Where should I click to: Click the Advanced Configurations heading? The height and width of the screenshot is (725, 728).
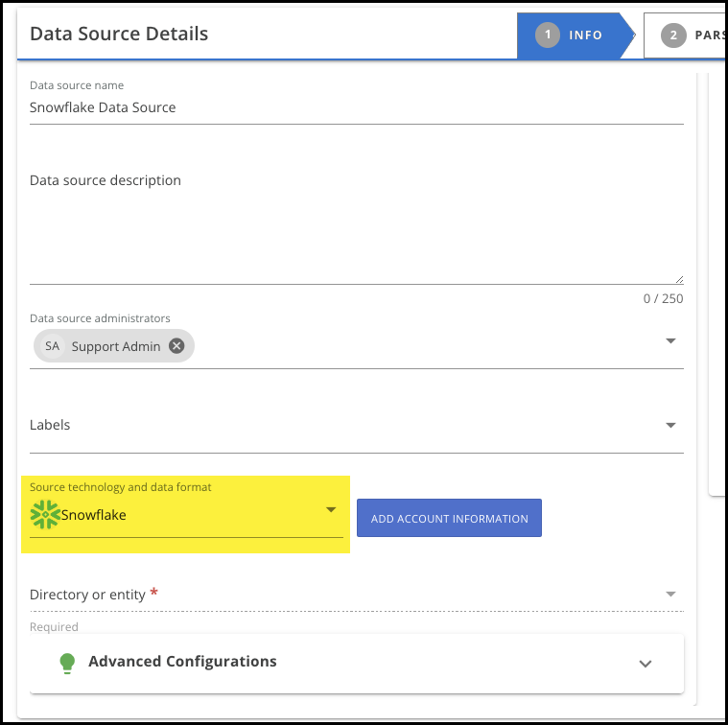pyautogui.click(x=182, y=662)
